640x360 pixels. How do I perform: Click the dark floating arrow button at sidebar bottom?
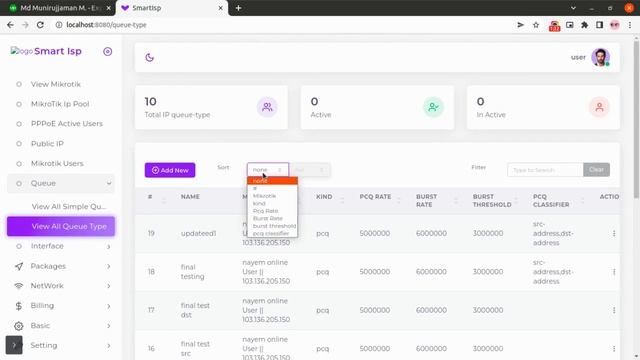(14, 345)
